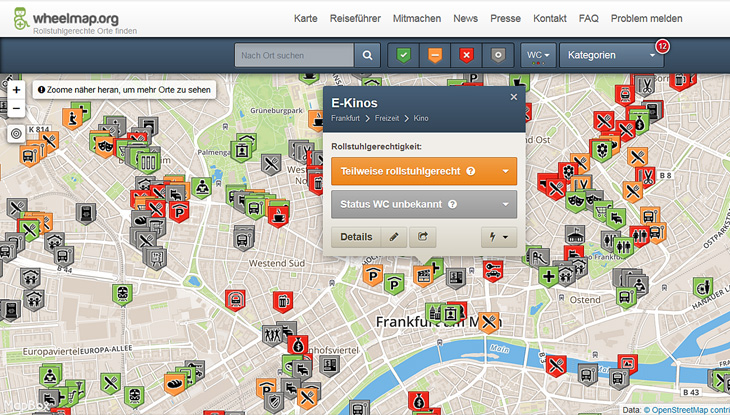Viewport: 730px width, 415px height.
Task: Close the E-Kinos popup
Action: tap(514, 97)
